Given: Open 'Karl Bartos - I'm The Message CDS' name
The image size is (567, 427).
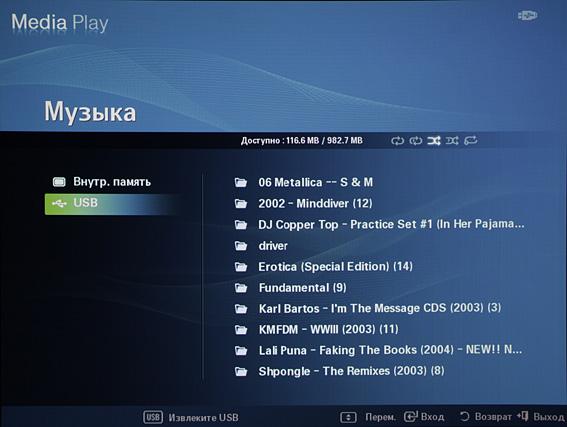Looking at the screenshot, I should tap(380, 308).
